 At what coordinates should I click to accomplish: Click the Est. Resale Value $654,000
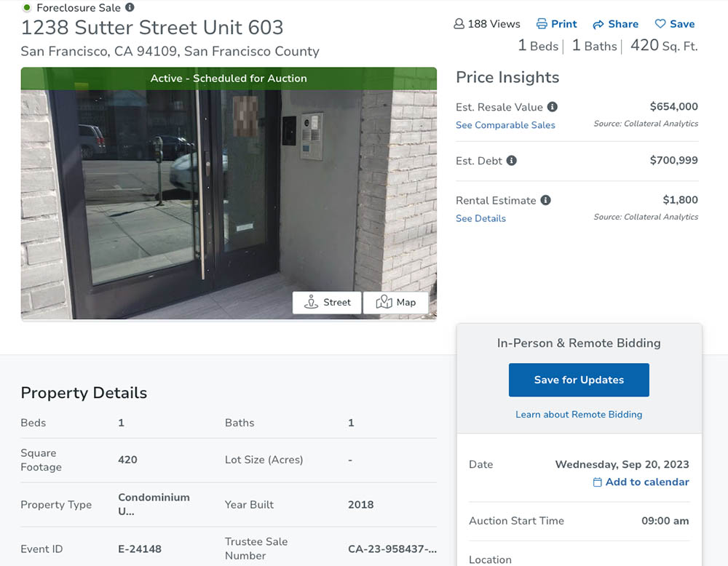pyautogui.click(x=673, y=106)
